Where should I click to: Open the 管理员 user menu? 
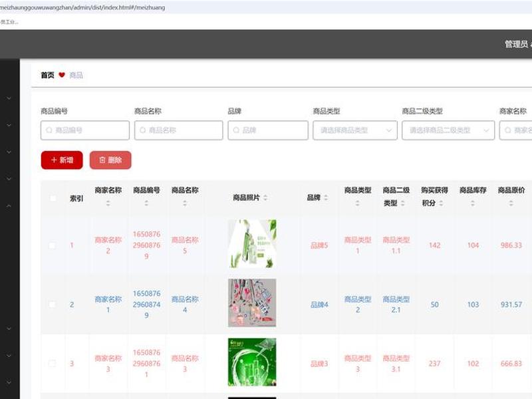click(518, 44)
